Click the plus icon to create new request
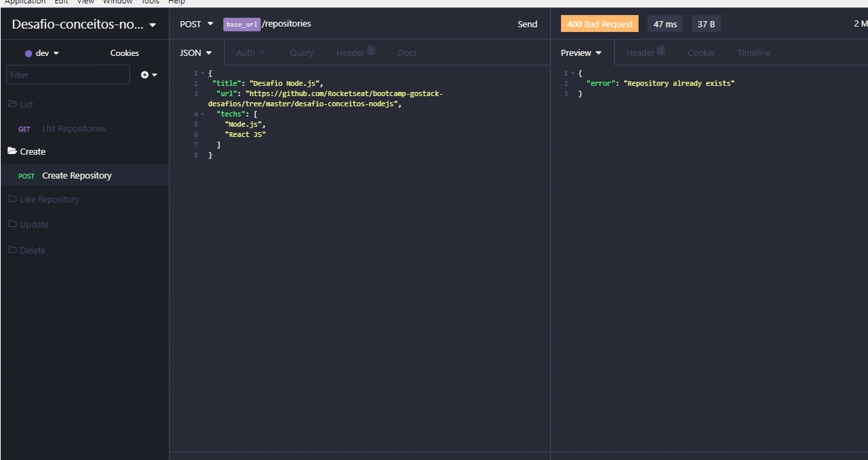 tap(146, 74)
